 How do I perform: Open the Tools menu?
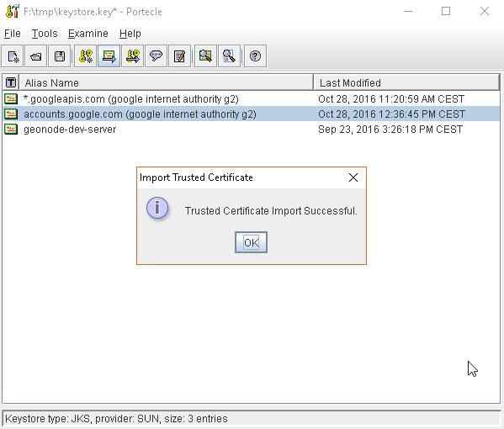45,34
